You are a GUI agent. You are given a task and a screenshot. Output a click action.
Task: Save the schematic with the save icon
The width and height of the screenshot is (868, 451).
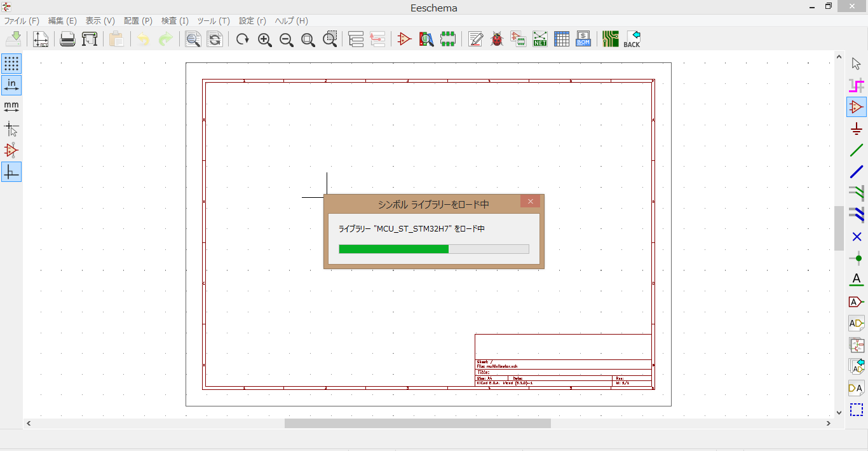click(x=13, y=39)
